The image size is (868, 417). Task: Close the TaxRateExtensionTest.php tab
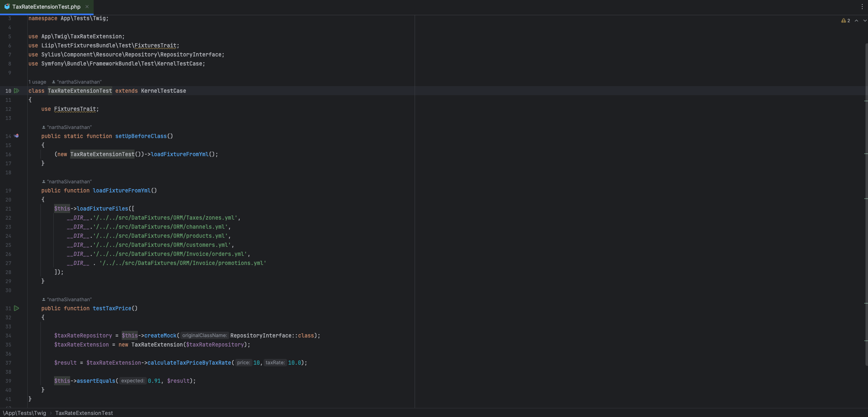point(87,7)
